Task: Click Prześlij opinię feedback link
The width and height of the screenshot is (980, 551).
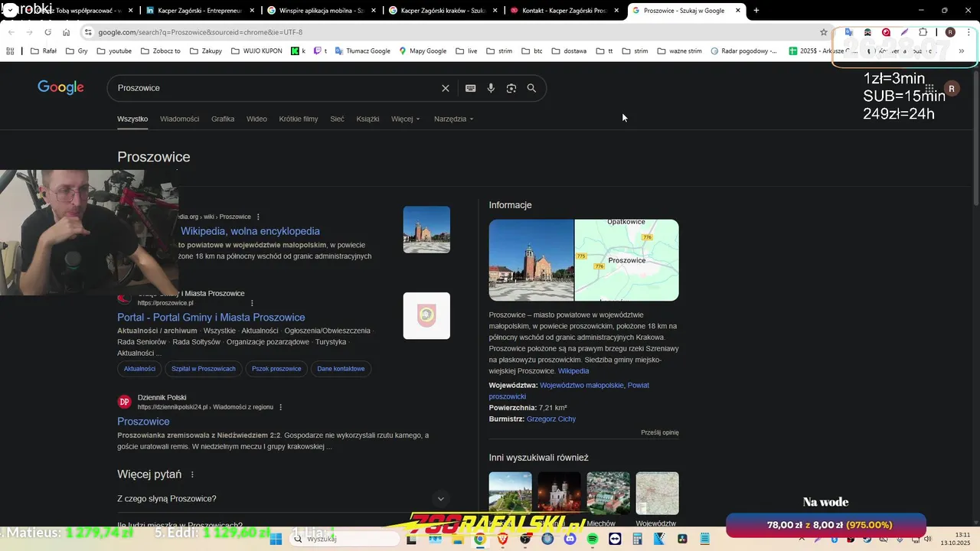Action: 660,432
